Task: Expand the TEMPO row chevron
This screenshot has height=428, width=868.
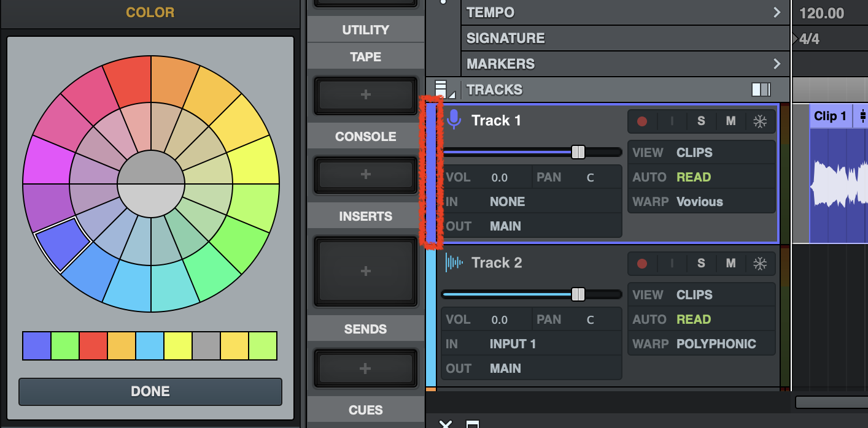Action: click(777, 12)
